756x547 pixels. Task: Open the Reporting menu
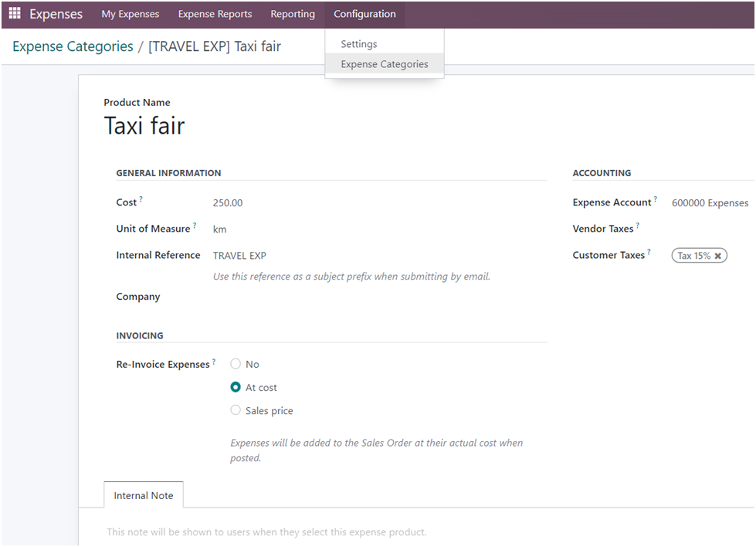(293, 14)
